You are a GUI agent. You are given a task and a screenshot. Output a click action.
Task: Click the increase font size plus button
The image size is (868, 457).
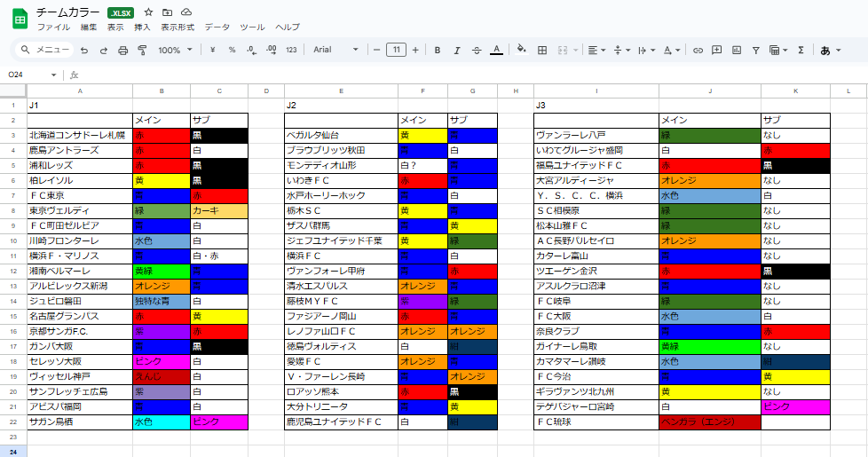pyautogui.click(x=415, y=50)
